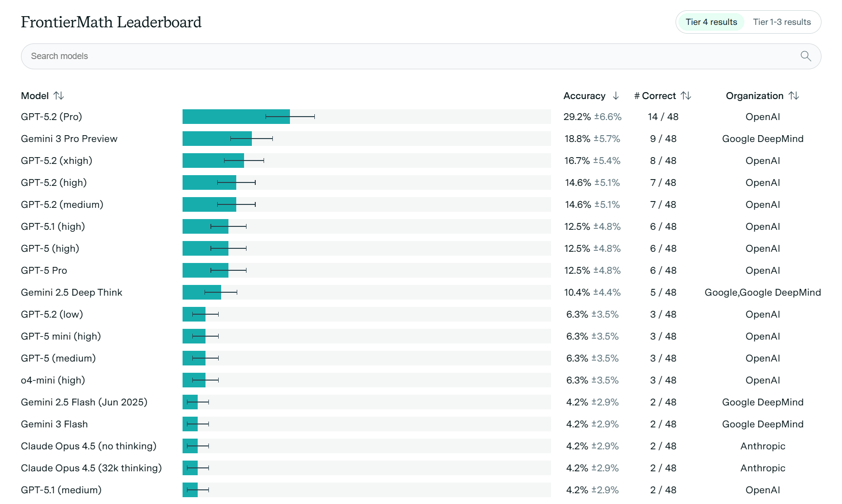
Task: Sort by the Accuracy column header
Action: pyautogui.click(x=584, y=96)
